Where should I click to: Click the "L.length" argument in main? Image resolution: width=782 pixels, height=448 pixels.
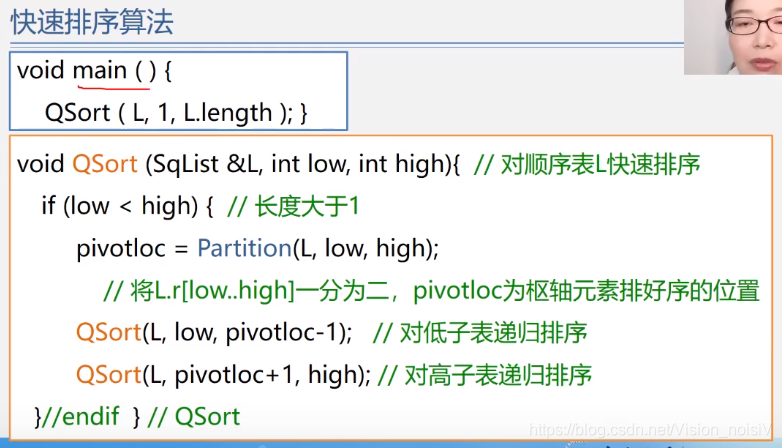[227, 113]
